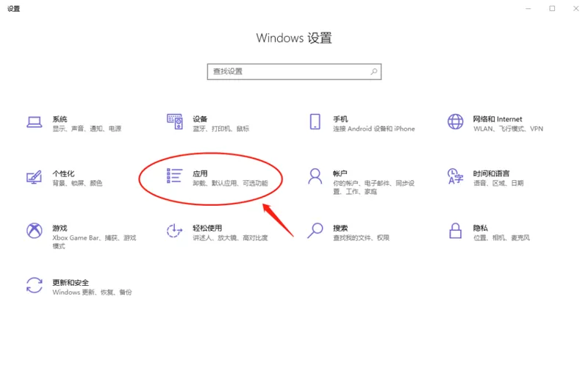The image size is (588, 377).
Task: Click the 背景、锁屏、颜色 description
Action: (x=77, y=183)
